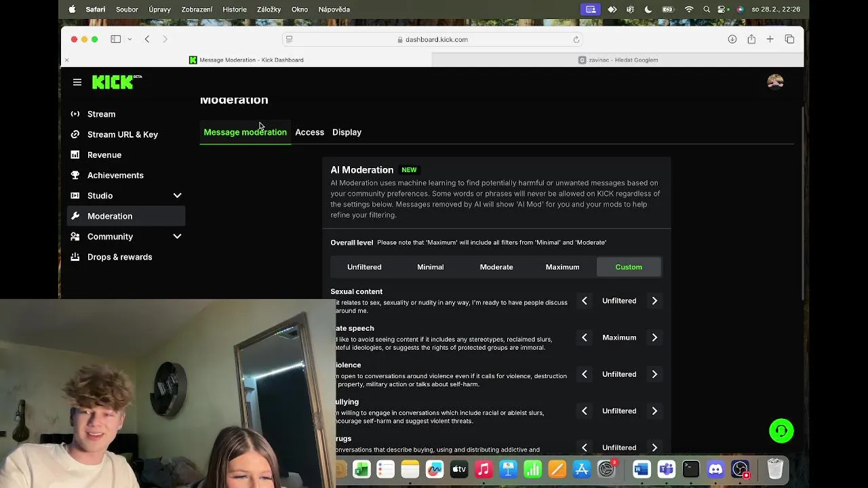Open Microsoft Word from the Dock
Screen dimensions: 868x488
coord(642,469)
